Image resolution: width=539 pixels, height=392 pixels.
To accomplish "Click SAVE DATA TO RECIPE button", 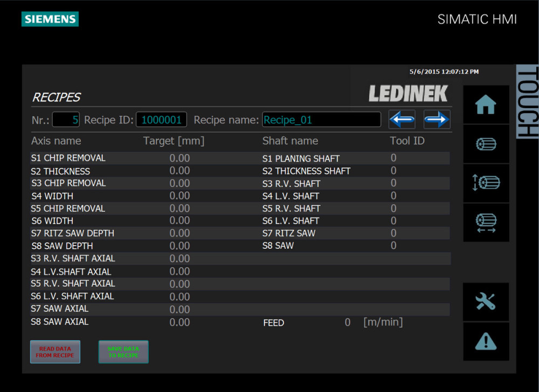I will tap(123, 352).
